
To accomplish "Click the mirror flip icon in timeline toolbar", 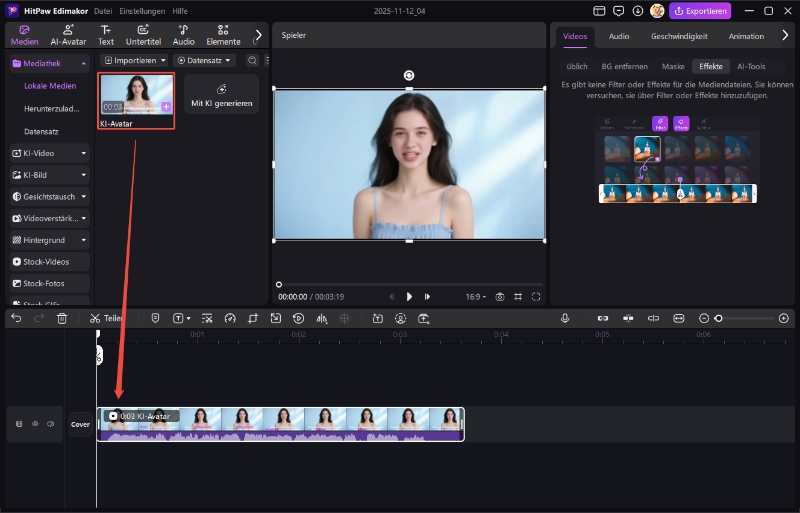I will point(321,319).
